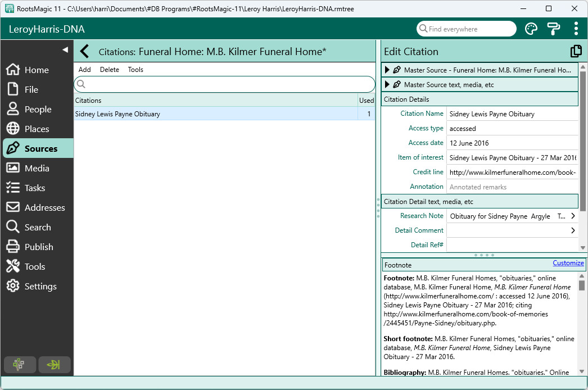This screenshot has height=390, width=588.
Task: Click the FamilySearch tree icon button
Action: coord(20,365)
